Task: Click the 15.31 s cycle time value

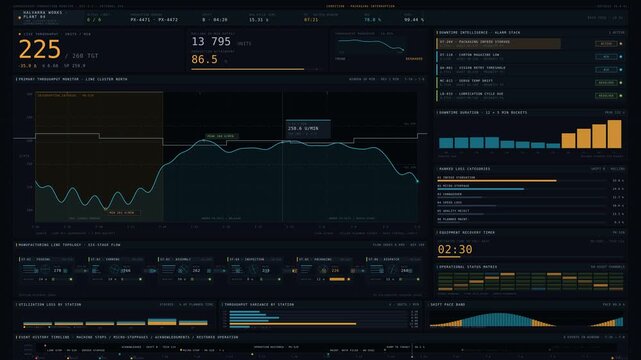Action: point(258,20)
